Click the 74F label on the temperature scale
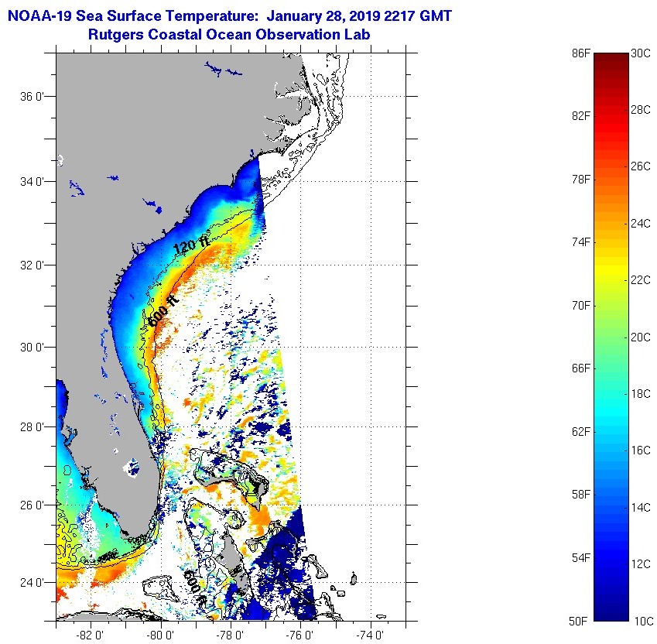Image resolution: width=657 pixels, height=644 pixels. [580, 242]
